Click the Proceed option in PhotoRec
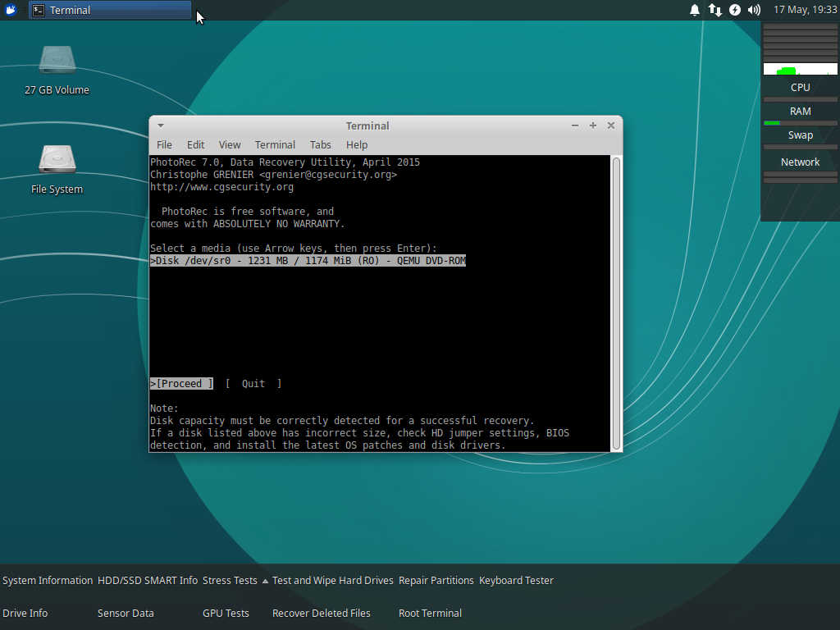The height and width of the screenshot is (630, 840). [181, 384]
